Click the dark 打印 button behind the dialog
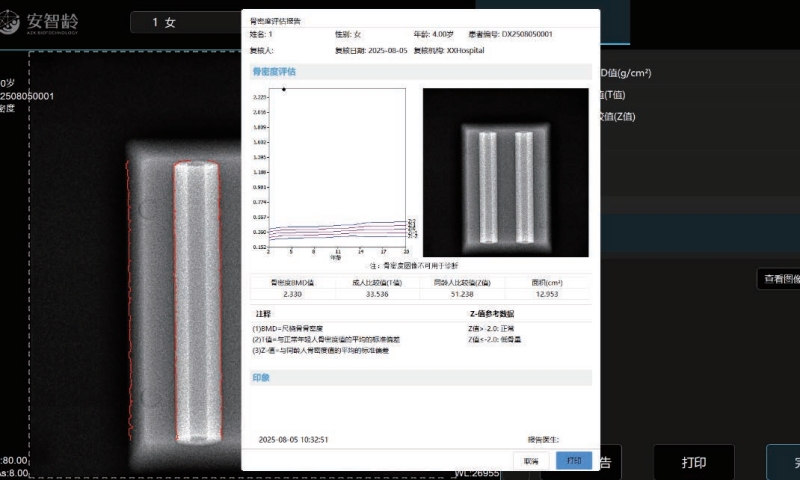Image resolution: width=800 pixels, height=480 pixels. pyautogui.click(x=693, y=463)
